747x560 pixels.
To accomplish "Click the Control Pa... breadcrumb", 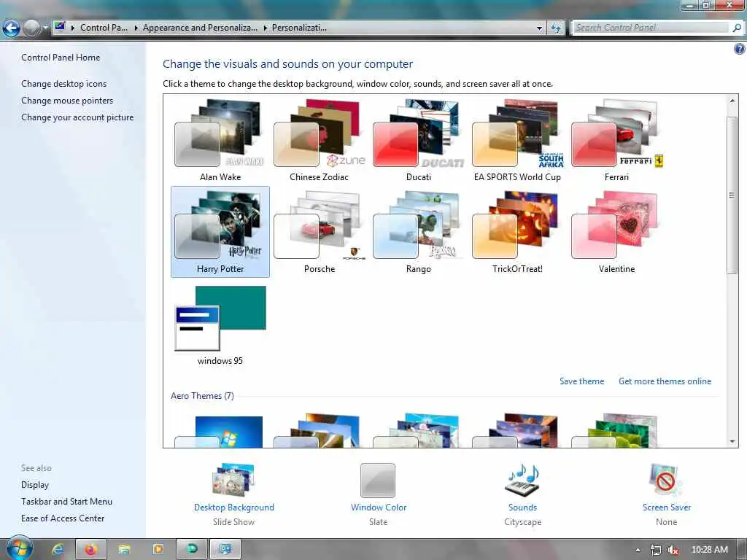I will pos(104,28).
